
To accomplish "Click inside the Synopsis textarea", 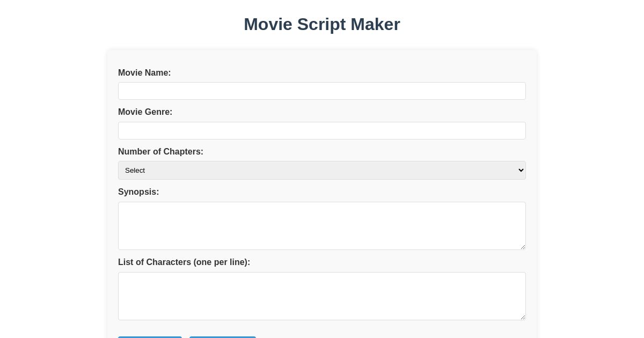I will (322, 225).
